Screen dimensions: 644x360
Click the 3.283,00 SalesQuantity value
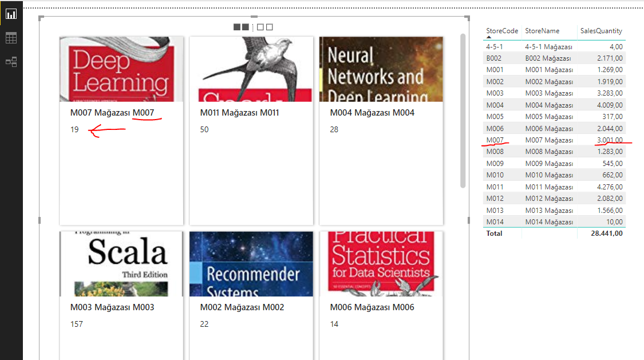click(610, 93)
